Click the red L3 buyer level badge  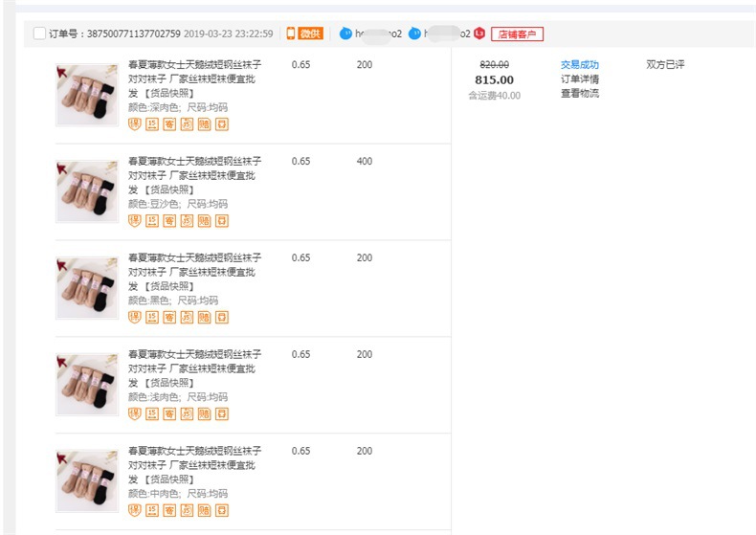click(479, 33)
